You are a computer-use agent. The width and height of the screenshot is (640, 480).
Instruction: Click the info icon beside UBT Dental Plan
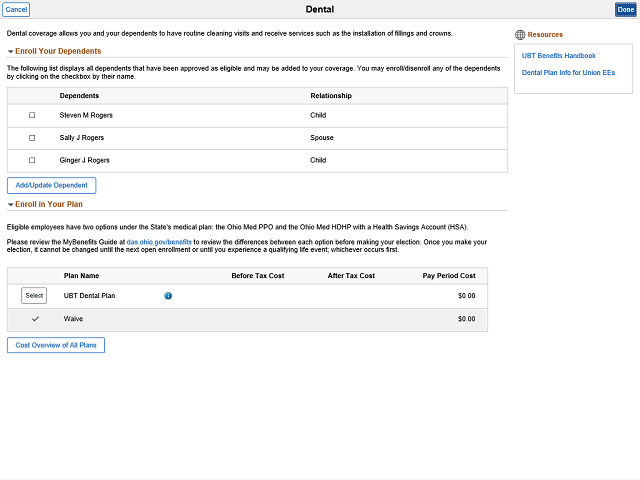tap(168, 296)
